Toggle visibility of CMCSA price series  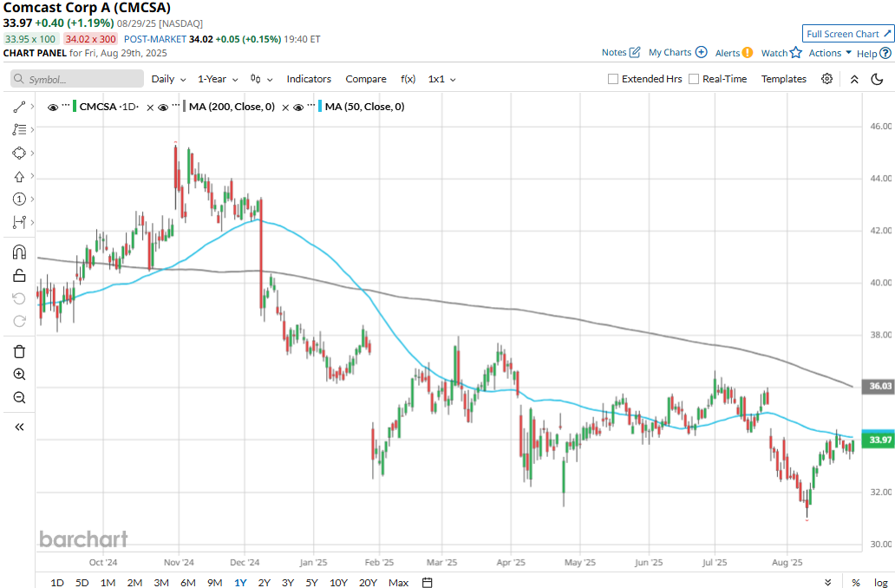[x=53, y=108]
